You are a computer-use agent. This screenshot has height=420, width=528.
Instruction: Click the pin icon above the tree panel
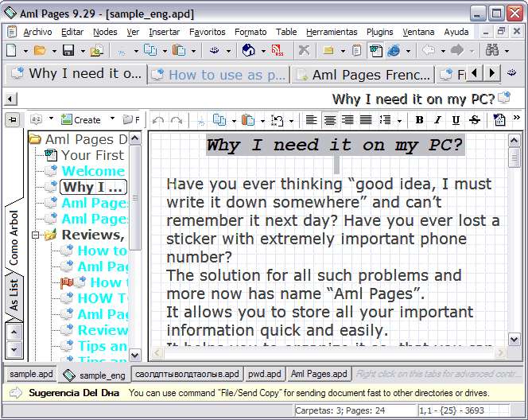pyautogui.click(x=13, y=120)
